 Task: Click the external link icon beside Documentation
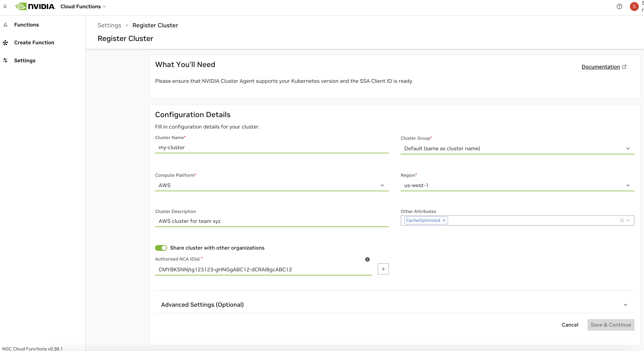(624, 67)
